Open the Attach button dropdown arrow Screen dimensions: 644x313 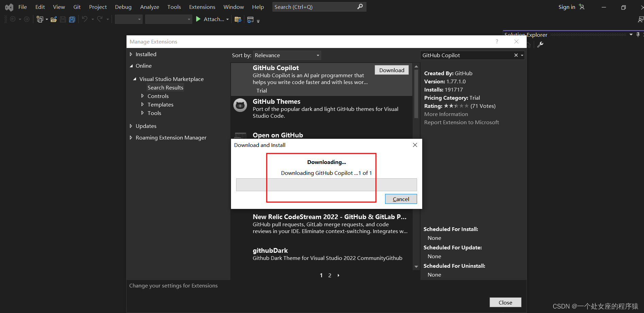228,19
